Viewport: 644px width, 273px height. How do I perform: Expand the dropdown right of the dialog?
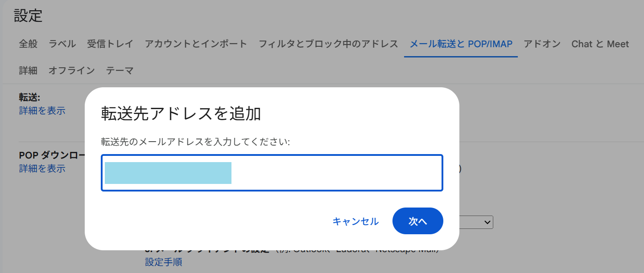476,222
